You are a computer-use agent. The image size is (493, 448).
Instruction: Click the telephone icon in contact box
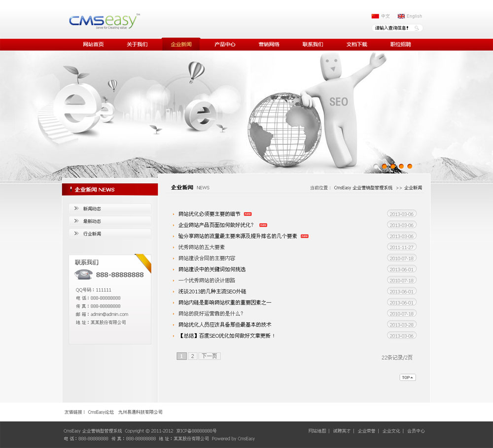point(83,275)
